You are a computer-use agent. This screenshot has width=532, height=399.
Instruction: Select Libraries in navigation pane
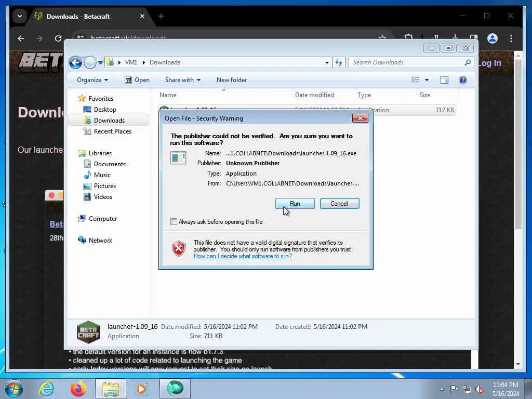(100, 153)
